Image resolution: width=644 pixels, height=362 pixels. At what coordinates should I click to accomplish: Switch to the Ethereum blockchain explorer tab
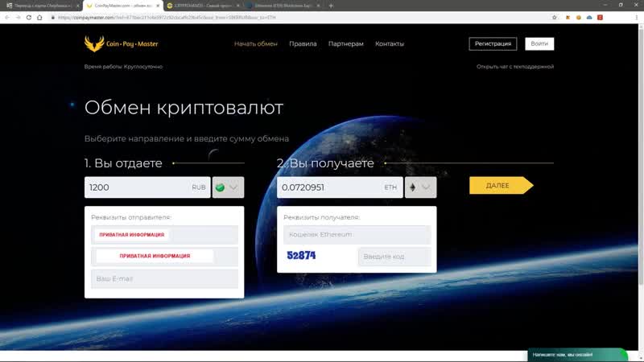point(283,6)
